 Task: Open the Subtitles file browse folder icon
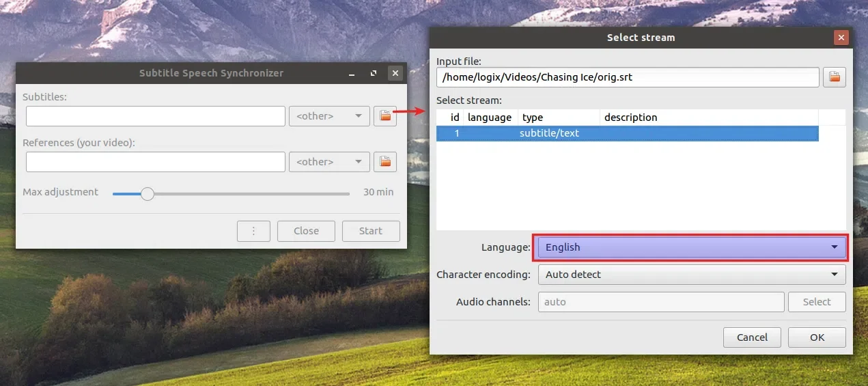[x=385, y=116]
